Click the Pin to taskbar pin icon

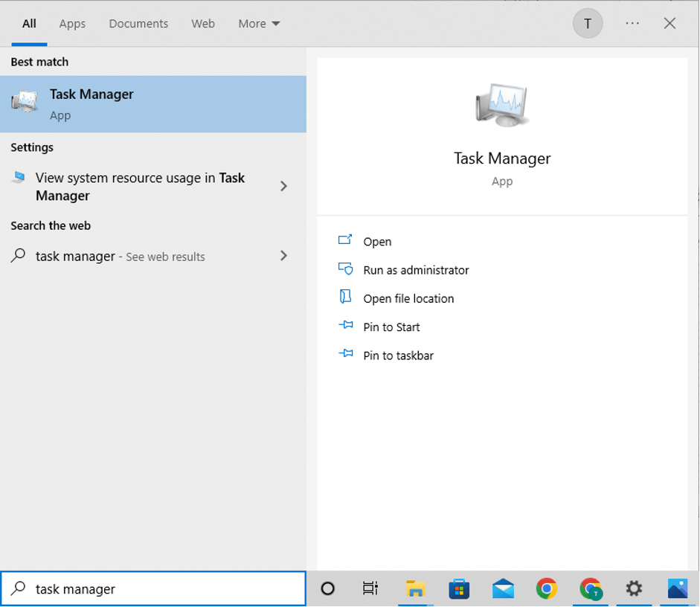[345, 354]
